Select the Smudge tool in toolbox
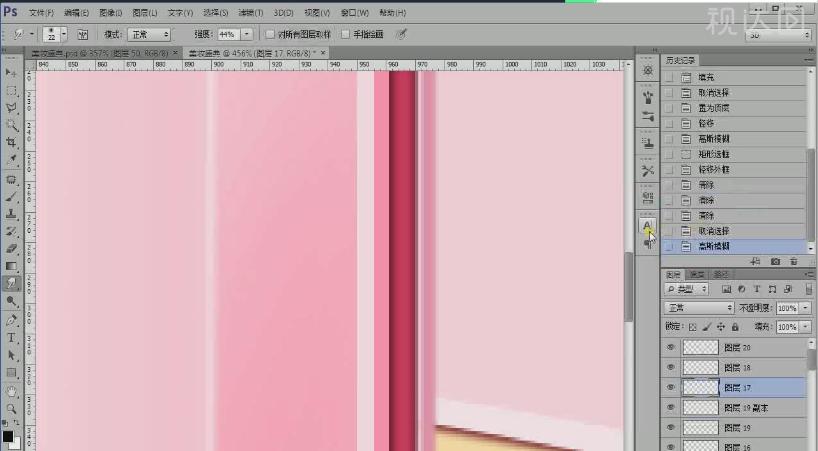Image resolution: width=818 pixels, height=451 pixels. tap(11, 283)
